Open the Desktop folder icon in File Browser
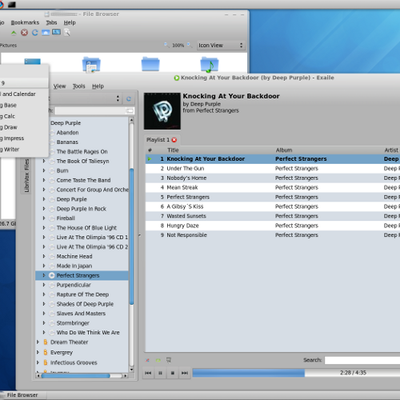The height and width of the screenshot is (400, 400). [32, 61]
